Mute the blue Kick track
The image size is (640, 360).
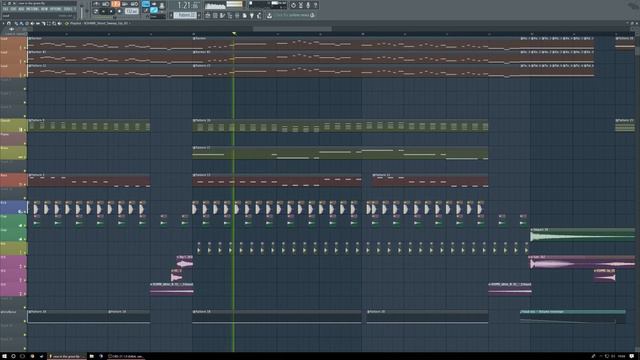pos(24,212)
